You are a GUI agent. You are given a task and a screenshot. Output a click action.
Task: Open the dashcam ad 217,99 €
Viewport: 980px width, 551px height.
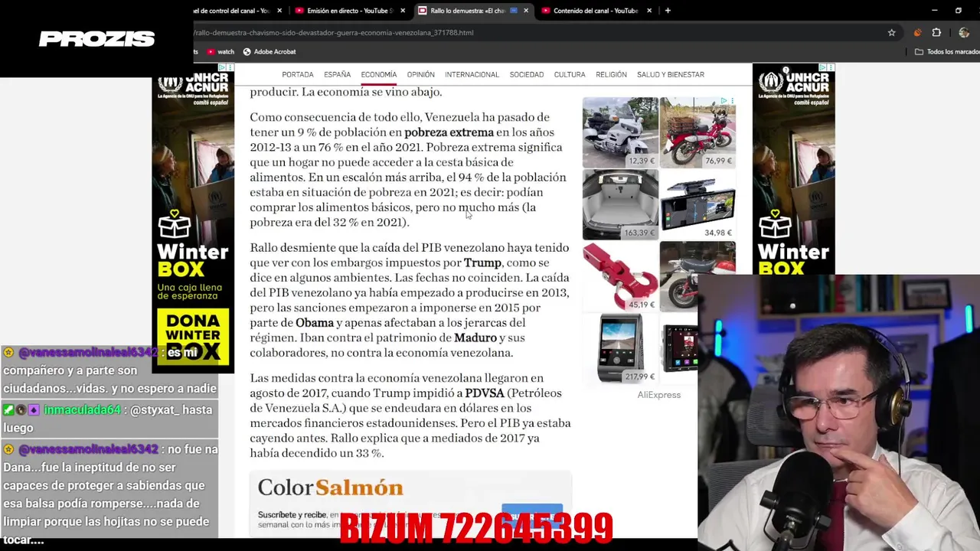pyautogui.click(x=620, y=348)
